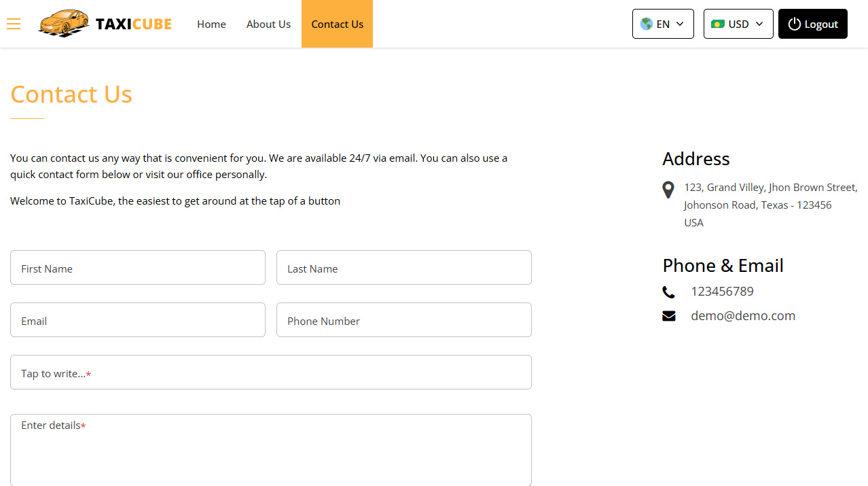This screenshot has width=868, height=486.
Task: Click into the Last Name field
Action: 404,268
